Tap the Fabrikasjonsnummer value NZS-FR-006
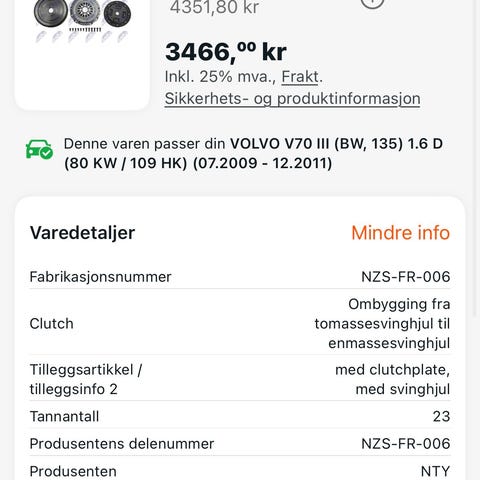This screenshot has height=480, width=480. tap(406, 277)
